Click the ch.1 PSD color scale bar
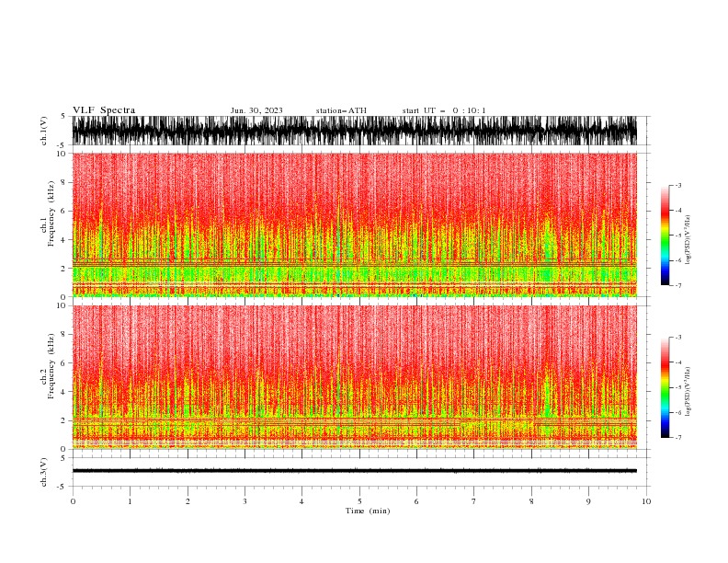 click(665, 236)
